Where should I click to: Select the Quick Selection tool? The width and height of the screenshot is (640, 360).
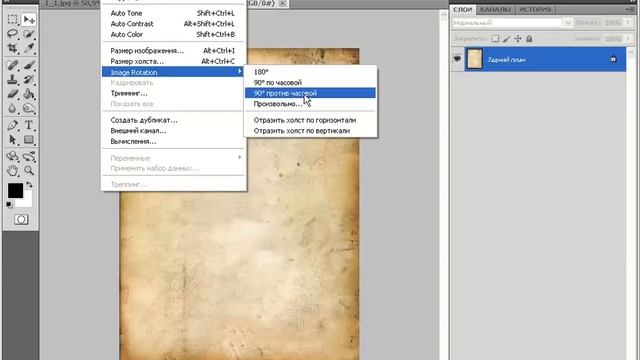29,34
